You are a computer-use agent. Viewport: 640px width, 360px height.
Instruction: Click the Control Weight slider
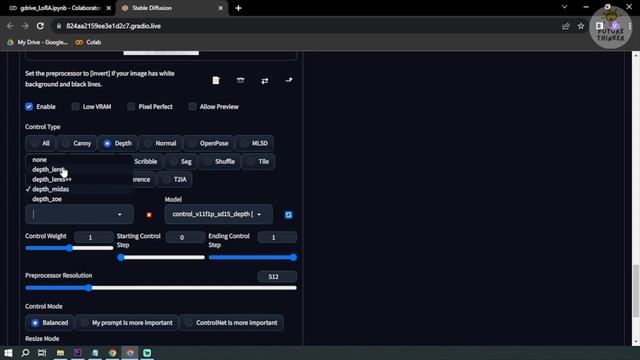pyautogui.click(x=69, y=248)
